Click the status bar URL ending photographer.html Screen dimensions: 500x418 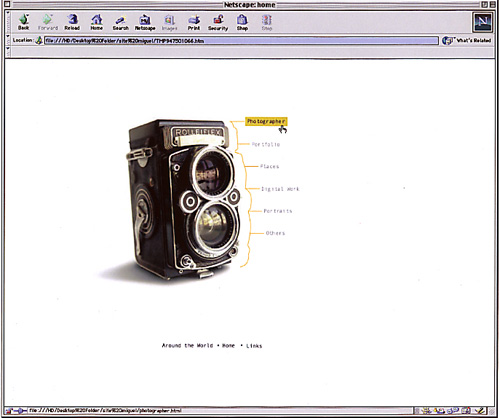click(105, 411)
